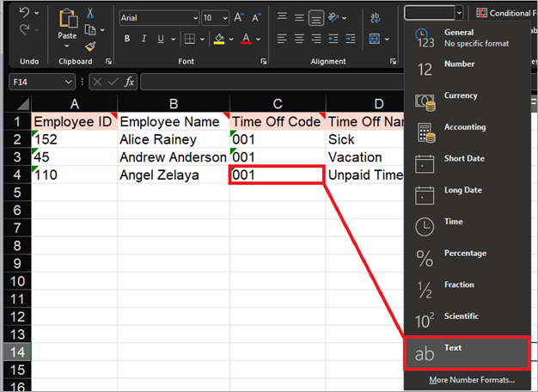This screenshot has width=538, height=392.
Task: Click the Number Format combo box field
Action: tap(430, 13)
